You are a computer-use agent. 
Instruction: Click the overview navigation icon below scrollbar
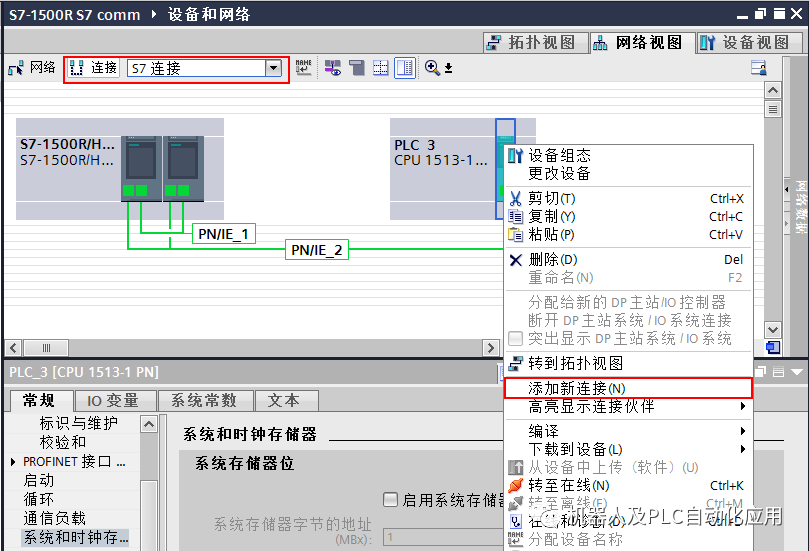[x=772, y=347]
